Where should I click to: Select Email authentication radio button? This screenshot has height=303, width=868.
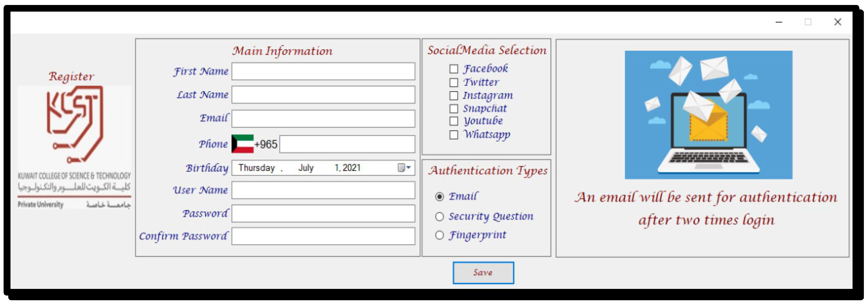click(x=439, y=197)
